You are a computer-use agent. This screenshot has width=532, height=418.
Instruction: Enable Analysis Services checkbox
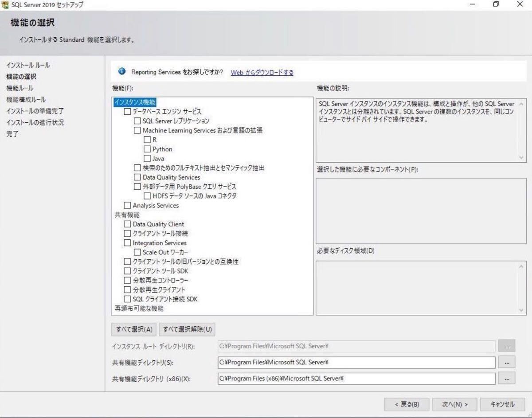pos(127,205)
